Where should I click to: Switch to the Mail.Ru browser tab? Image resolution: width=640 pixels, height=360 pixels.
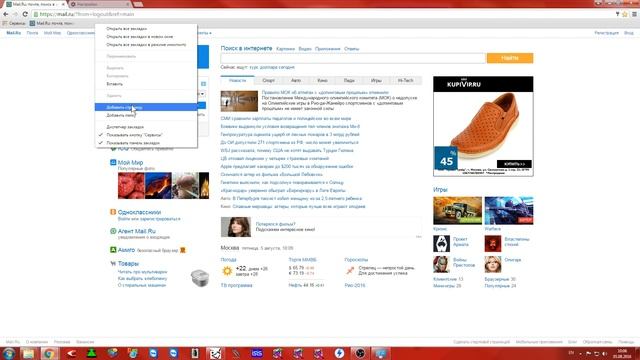(35, 4)
